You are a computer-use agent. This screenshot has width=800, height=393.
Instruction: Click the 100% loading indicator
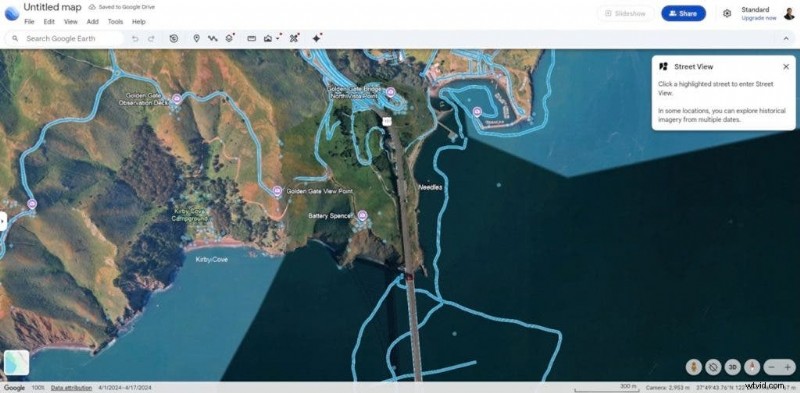[x=38, y=388]
